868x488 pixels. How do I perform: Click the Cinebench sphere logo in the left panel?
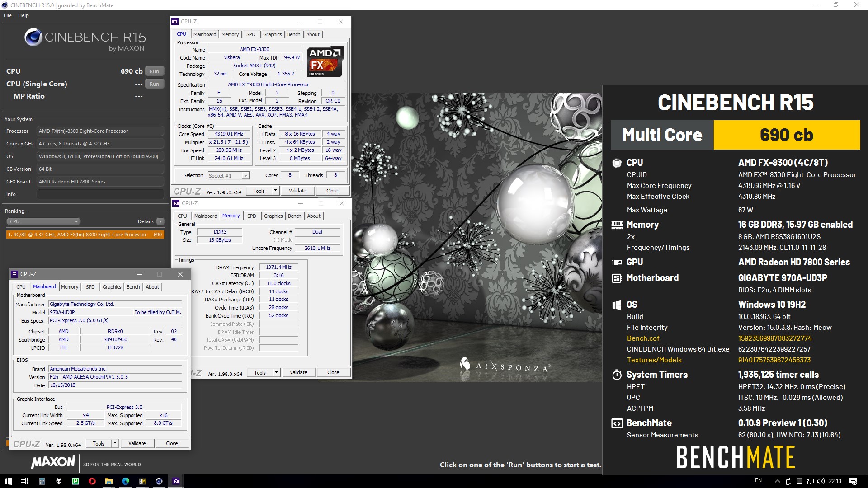tap(33, 37)
